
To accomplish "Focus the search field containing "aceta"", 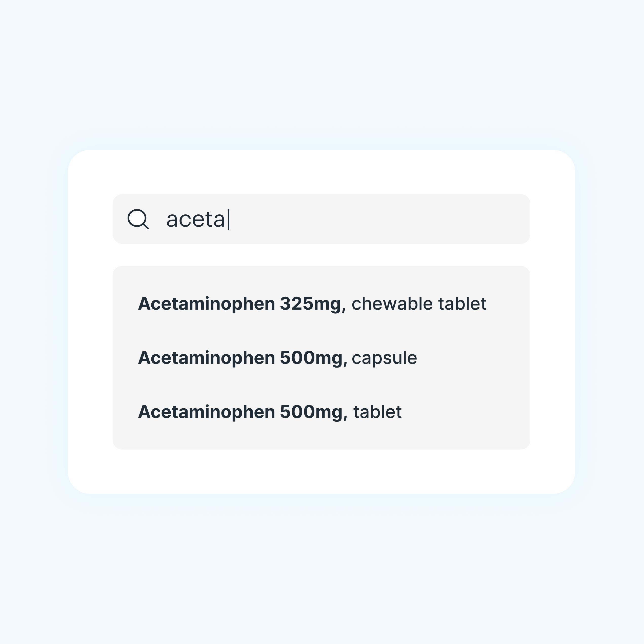I will [x=321, y=219].
